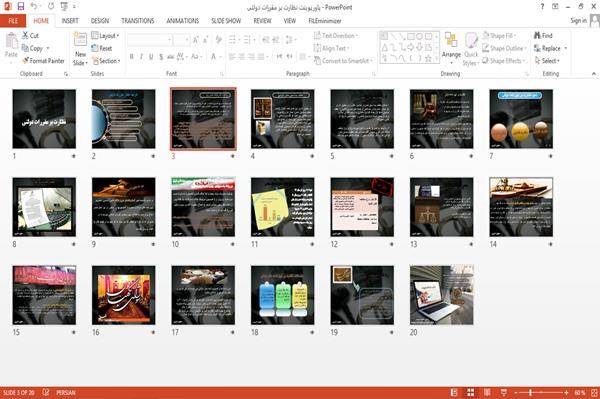
Task: Open the FILEminimizer tab
Action: 325,21
